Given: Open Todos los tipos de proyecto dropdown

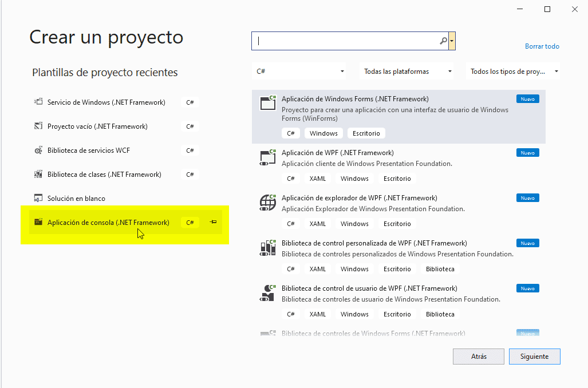Looking at the screenshot, I should [513, 72].
